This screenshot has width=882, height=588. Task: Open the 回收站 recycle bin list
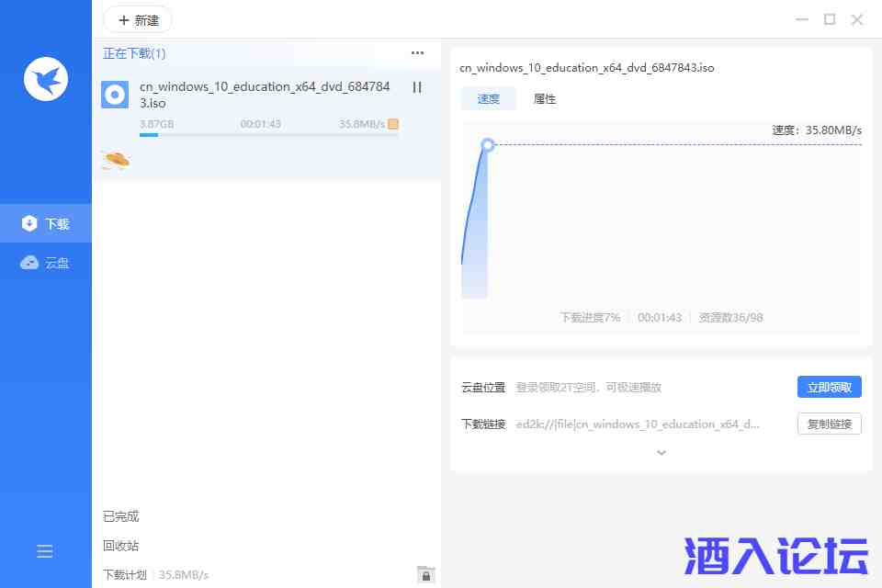click(x=121, y=546)
